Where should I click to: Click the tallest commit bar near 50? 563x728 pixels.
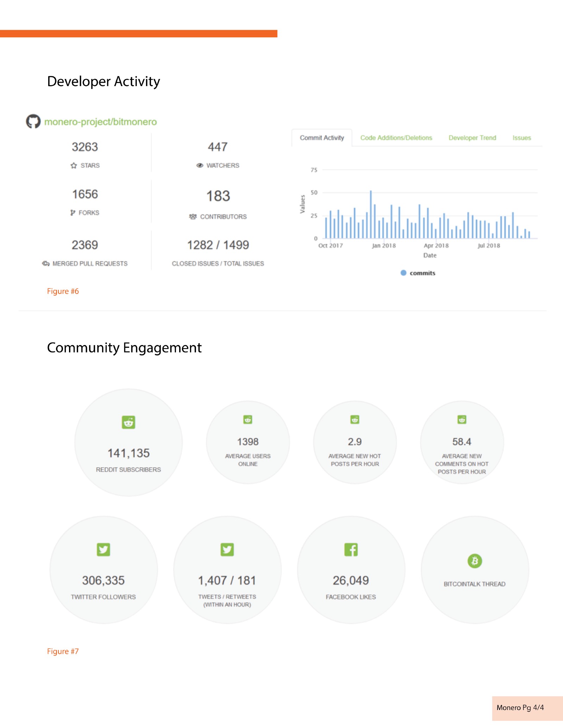coord(371,215)
